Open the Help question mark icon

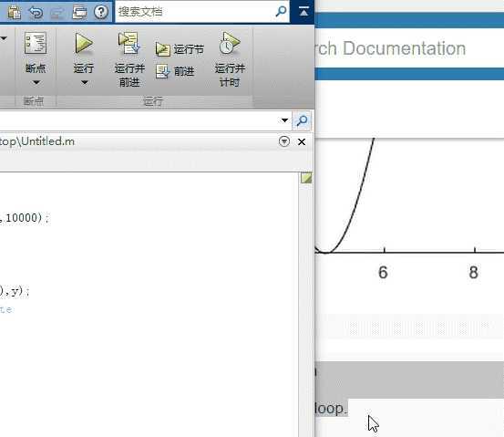[101, 12]
